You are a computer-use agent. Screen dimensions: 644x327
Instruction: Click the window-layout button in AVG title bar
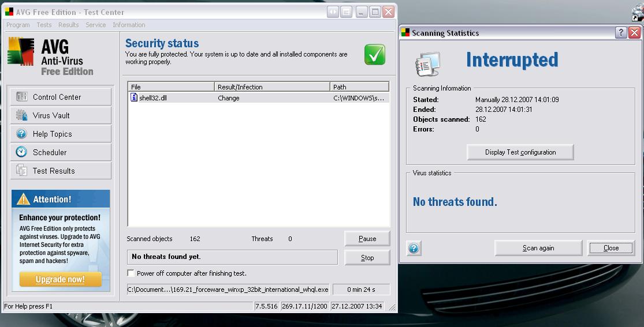tap(346, 12)
